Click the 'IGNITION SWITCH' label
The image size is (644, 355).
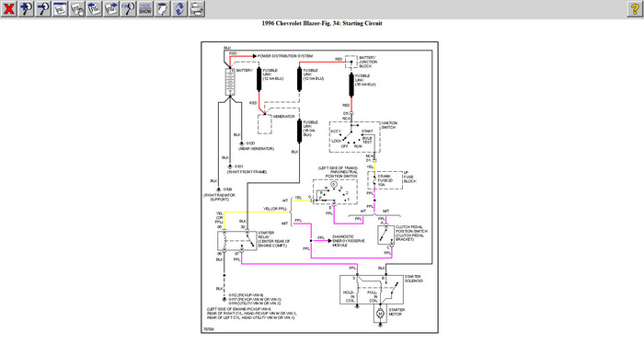[389, 125]
